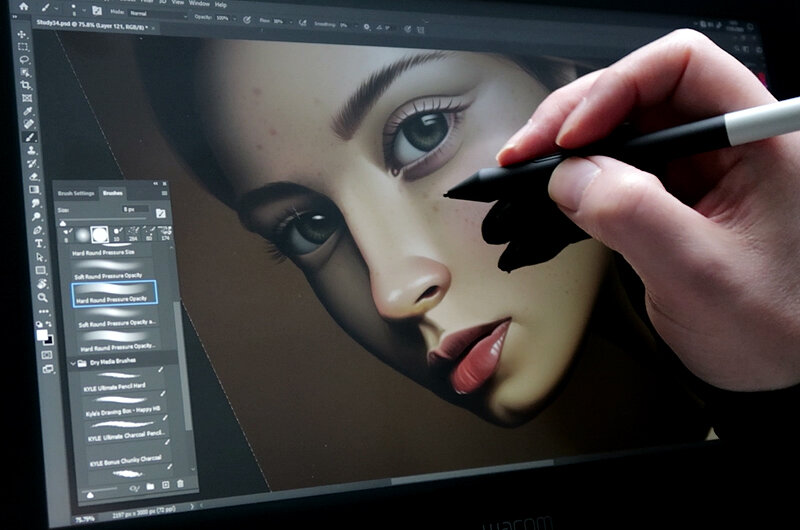This screenshot has width=800, height=530.
Task: Select the Brush tool in toolbar
Action: pos(30,137)
